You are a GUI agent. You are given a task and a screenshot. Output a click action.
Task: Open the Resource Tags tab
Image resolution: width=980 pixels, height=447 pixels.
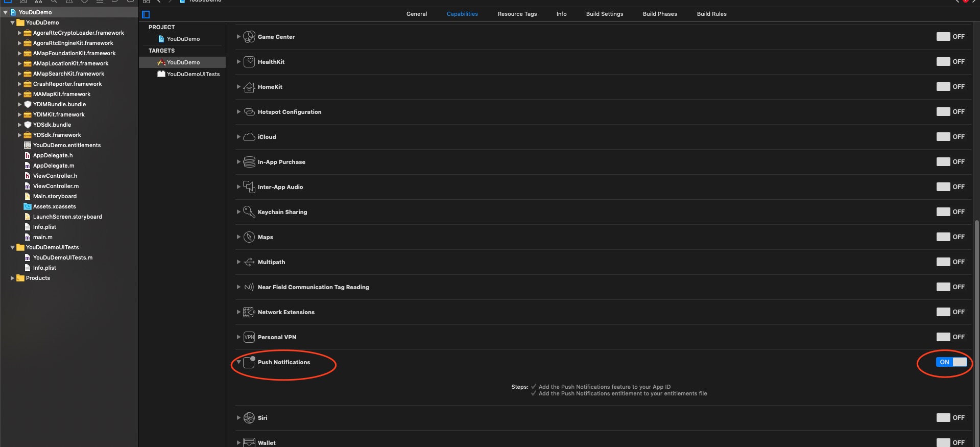517,14
